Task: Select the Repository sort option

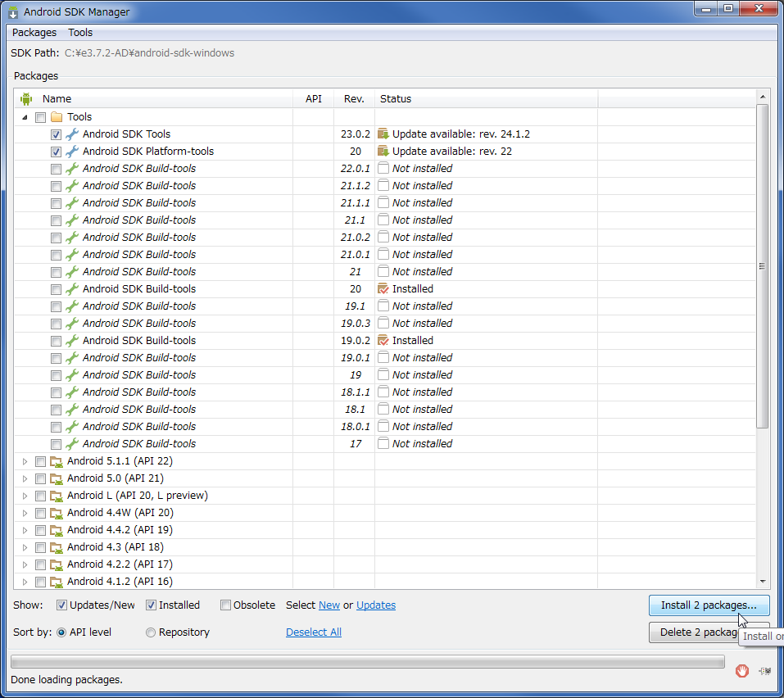Action: coord(151,632)
